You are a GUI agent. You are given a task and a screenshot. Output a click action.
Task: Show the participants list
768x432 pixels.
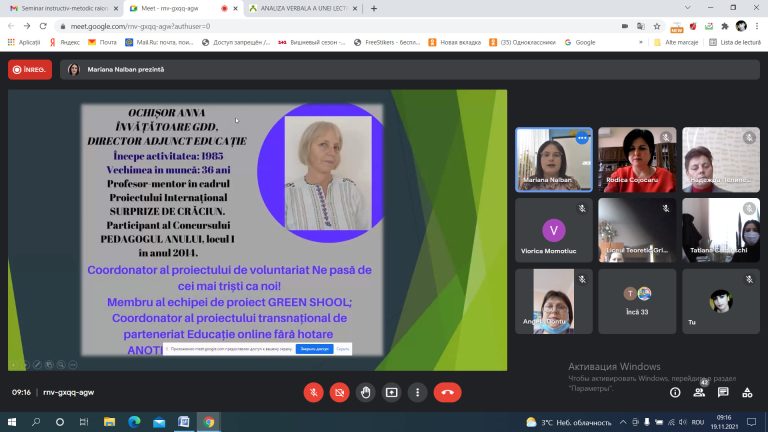point(699,392)
